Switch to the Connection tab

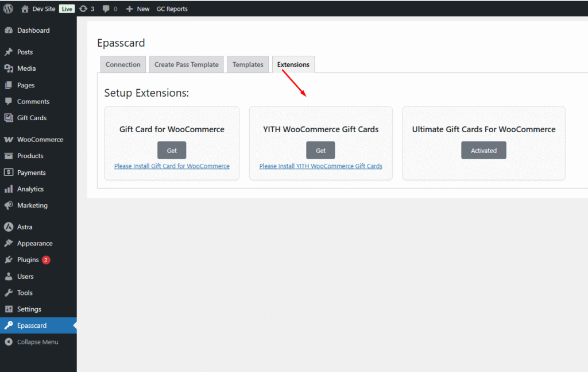pyautogui.click(x=123, y=64)
